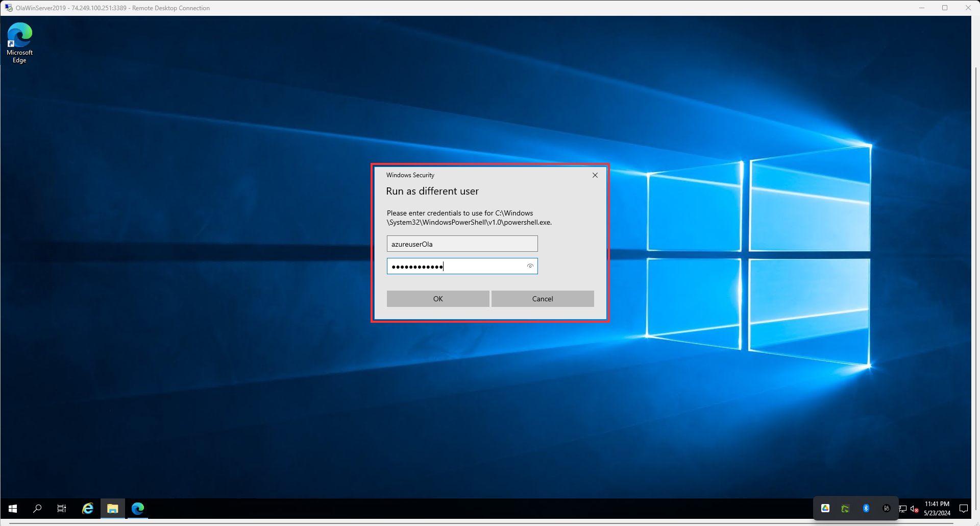Open the Action Center notifications icon
Image resolution: width=980 pixels, height=526 pixels.
(x=964, y=509)
